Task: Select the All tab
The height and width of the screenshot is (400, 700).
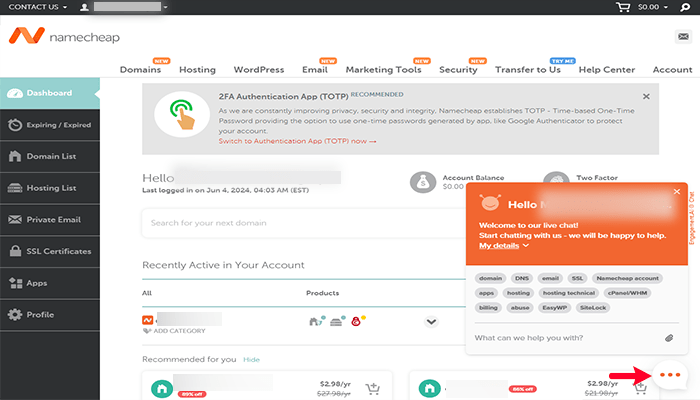Action: tap(147, 293)
